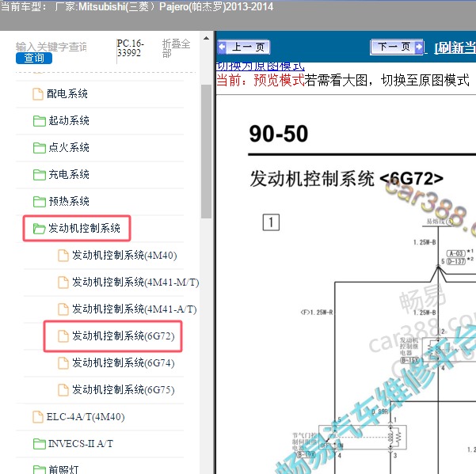
Task: Expand the 起动系统 folder
Action: point(69,121)
